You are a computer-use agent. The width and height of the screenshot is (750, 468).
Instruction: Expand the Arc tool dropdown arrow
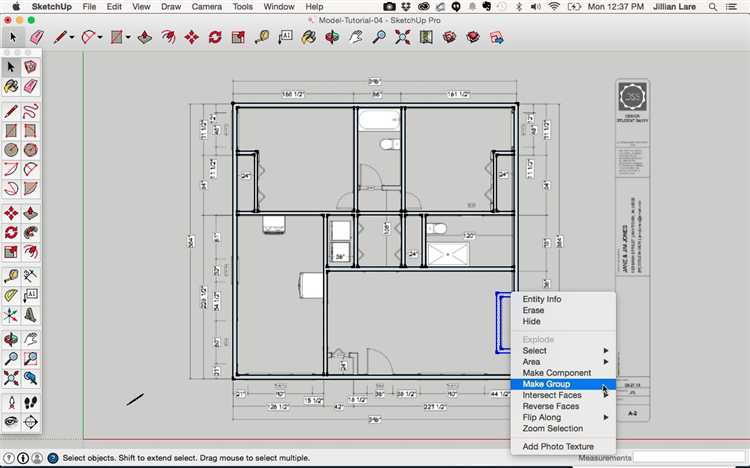click(101, 37)
